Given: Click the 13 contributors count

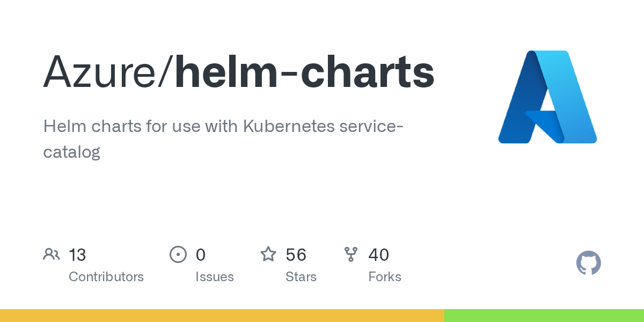Looking at the screenshot, I should coord(77,255).
